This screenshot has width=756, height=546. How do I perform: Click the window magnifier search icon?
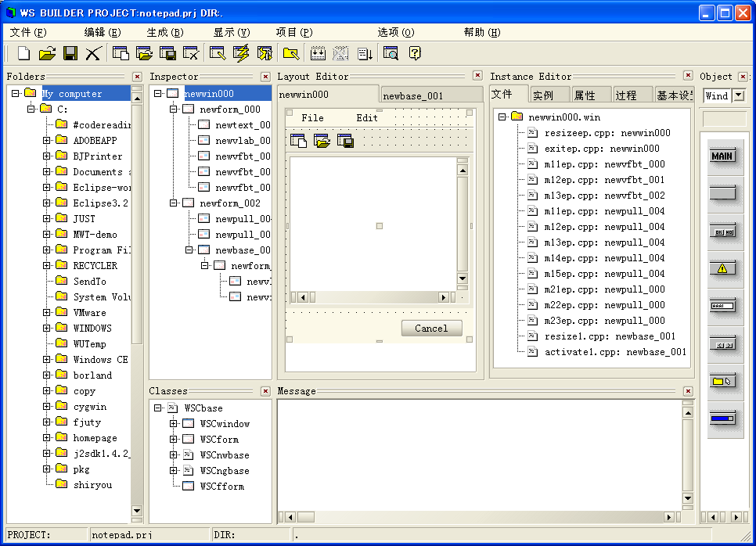(x=391, y=53)
